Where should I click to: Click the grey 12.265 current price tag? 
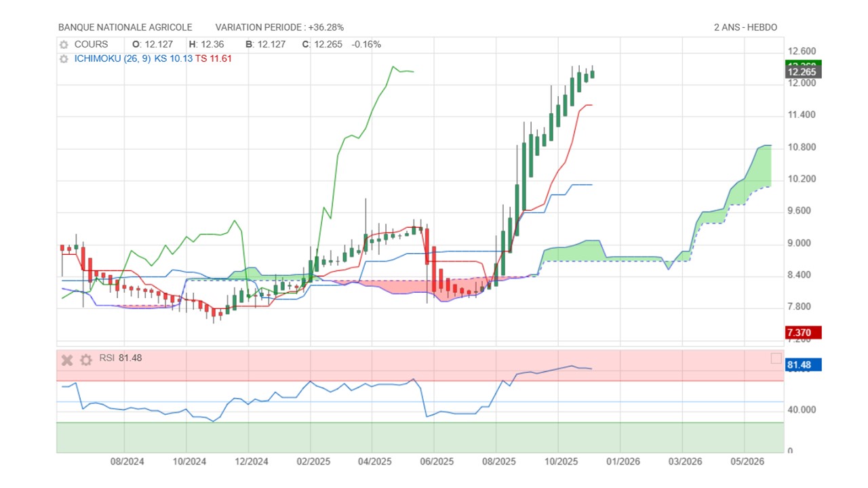803,72
